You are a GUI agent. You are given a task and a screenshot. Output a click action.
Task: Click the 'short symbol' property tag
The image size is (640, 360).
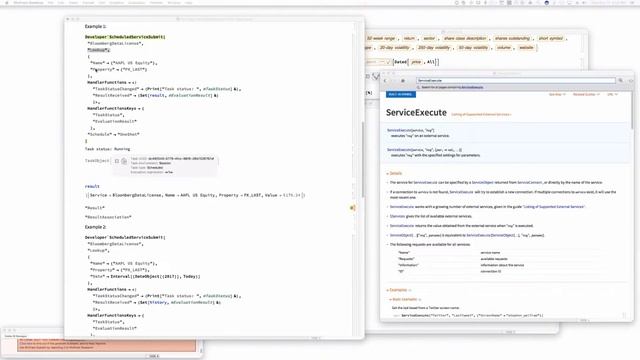click(551, 38)
